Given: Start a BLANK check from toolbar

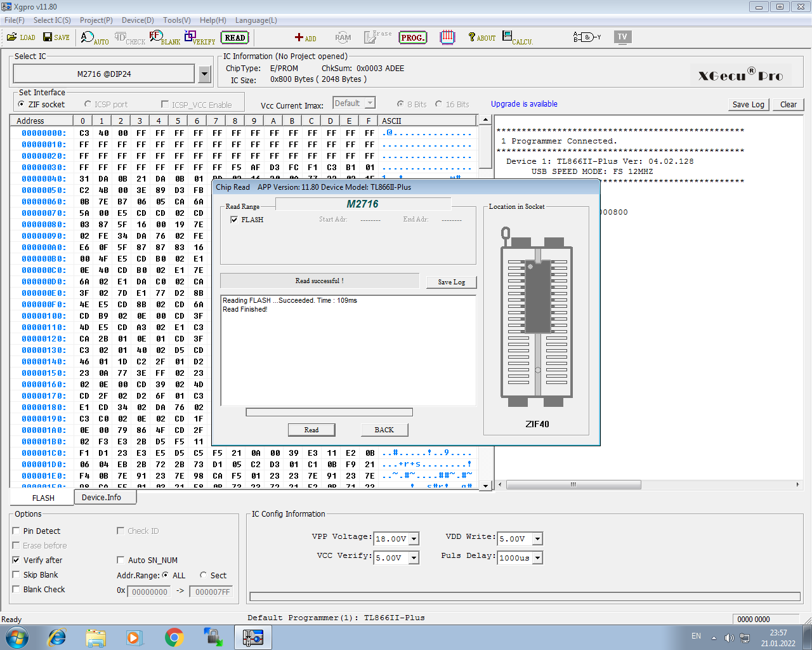Looking at the screenshot, I should point(165,38).
